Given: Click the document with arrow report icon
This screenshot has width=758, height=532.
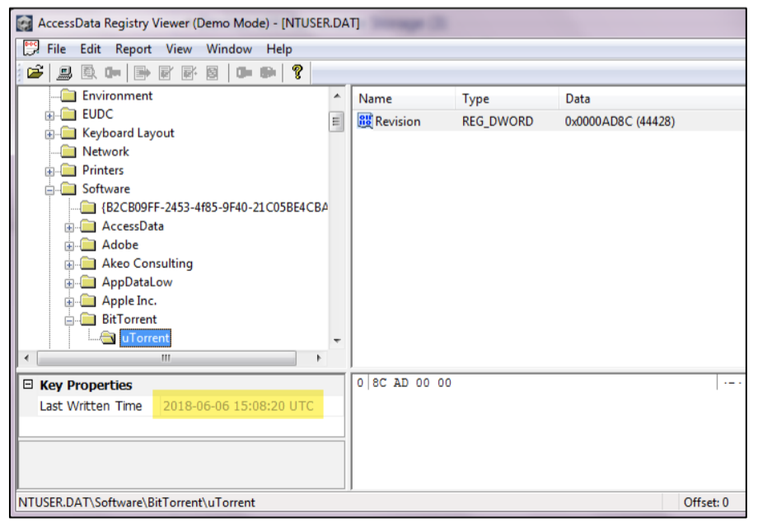Looking at the screenshot, I should [x=142, y=73].
